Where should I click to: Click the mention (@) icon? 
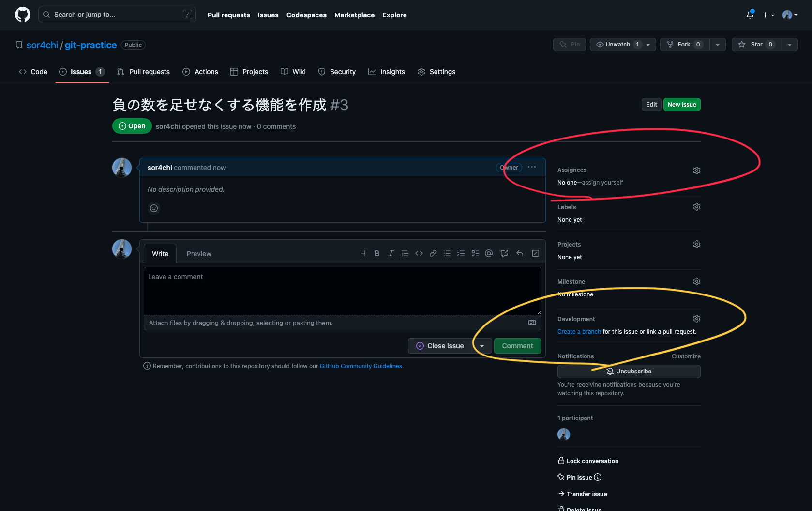489,253
